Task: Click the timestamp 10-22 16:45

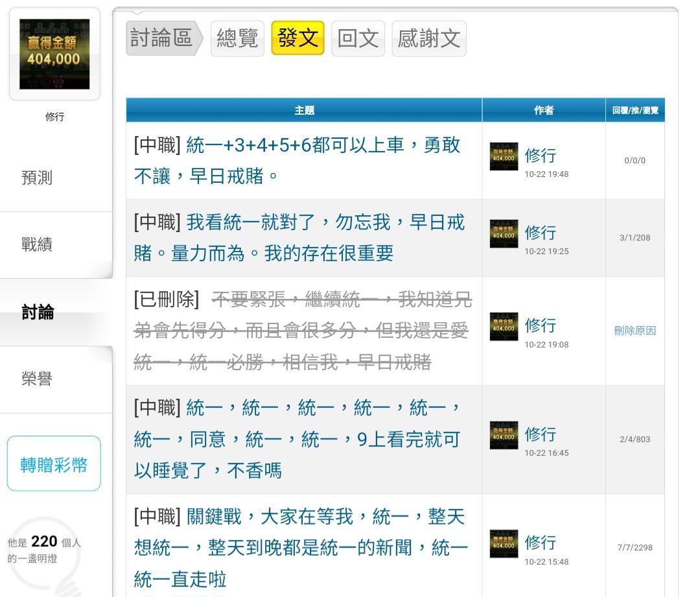Action: point(546,452)
